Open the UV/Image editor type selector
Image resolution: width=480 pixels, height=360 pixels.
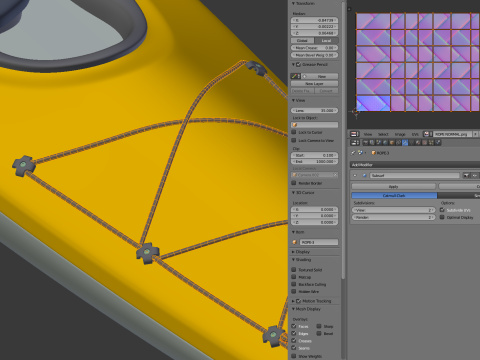click(x=354, y=134)
